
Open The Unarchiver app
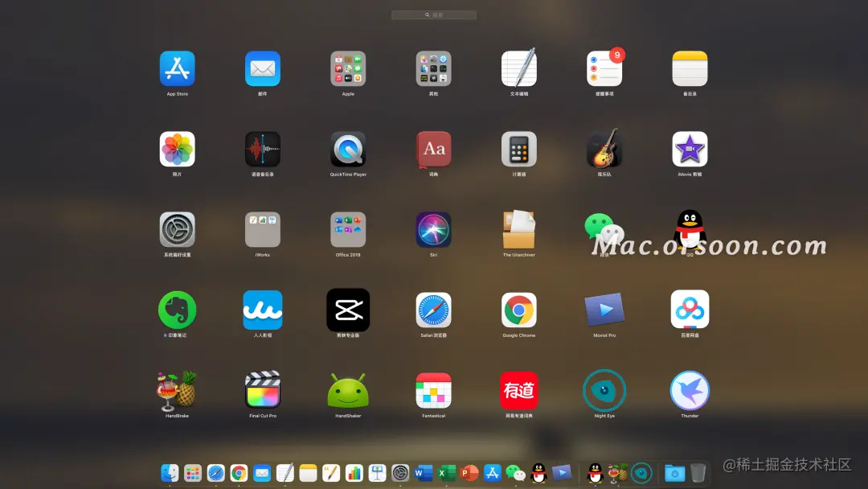[518, 229]
